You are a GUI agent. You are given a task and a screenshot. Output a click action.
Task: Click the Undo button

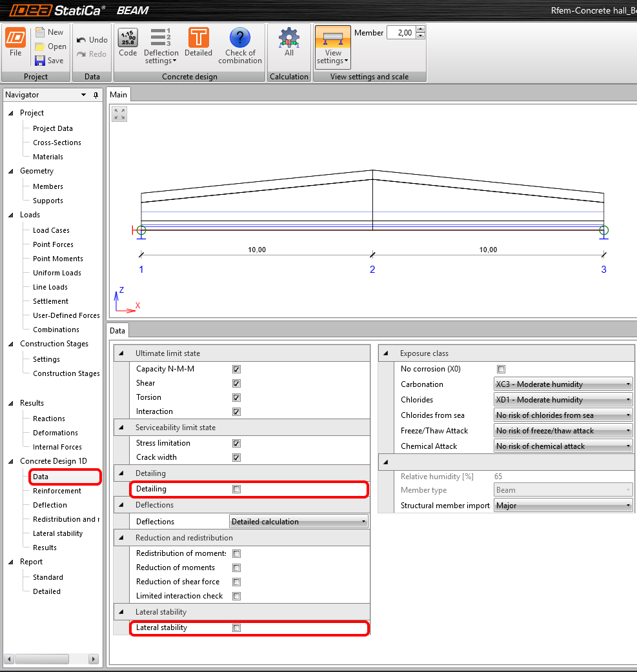(92, 40)
